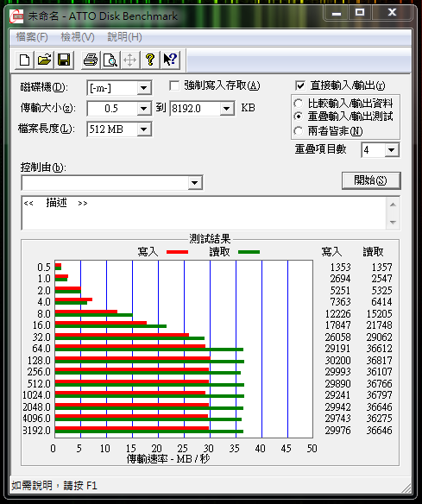Print results using the printer icon
Screen dimensions: 422x504
(x=91, y=60)
